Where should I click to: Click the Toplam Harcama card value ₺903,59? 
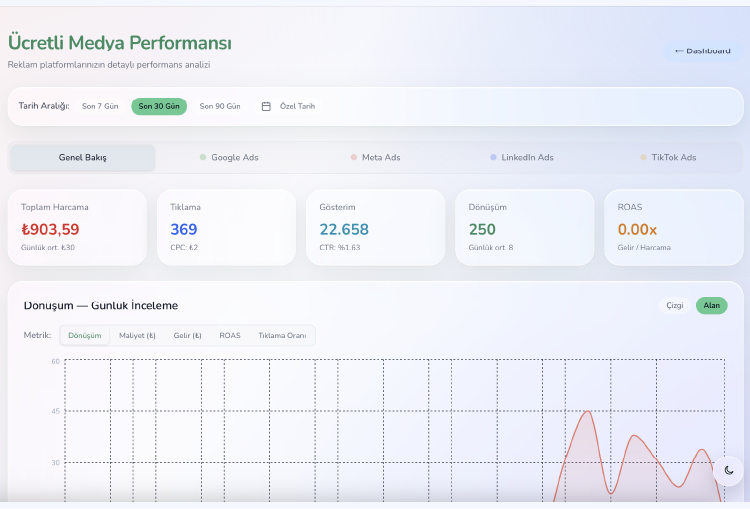(x=50, y=230)
